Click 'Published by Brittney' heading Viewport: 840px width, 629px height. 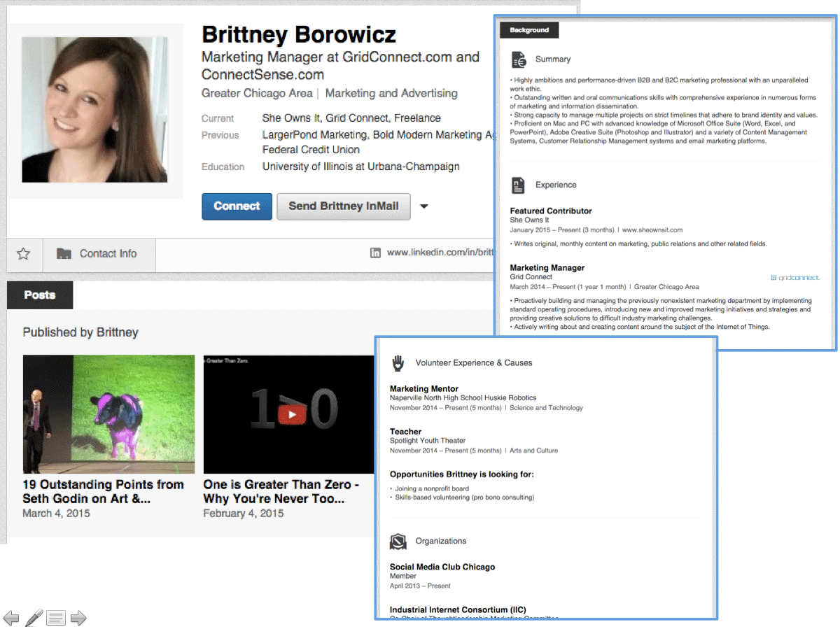pyautogui.click(x=80, y=332)
